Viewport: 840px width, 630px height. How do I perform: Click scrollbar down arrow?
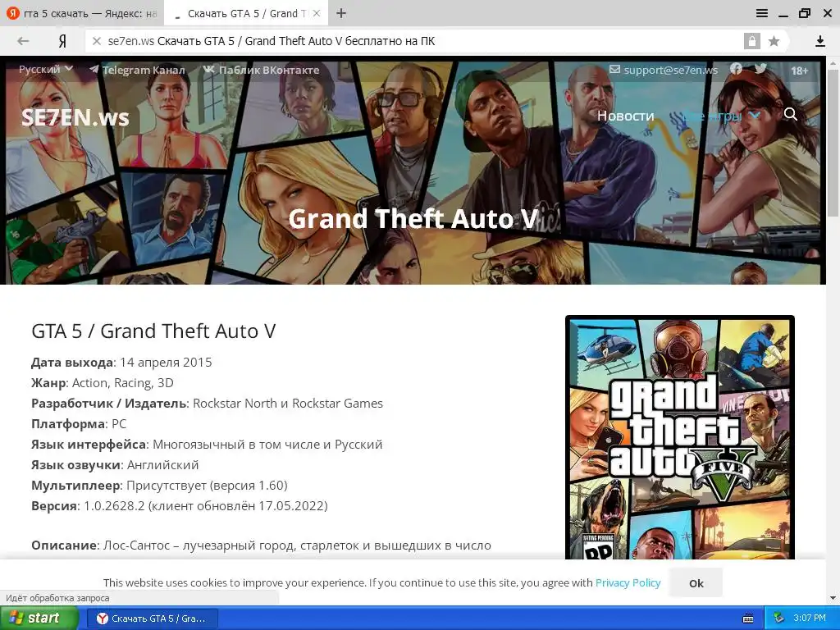coord(833,597)
